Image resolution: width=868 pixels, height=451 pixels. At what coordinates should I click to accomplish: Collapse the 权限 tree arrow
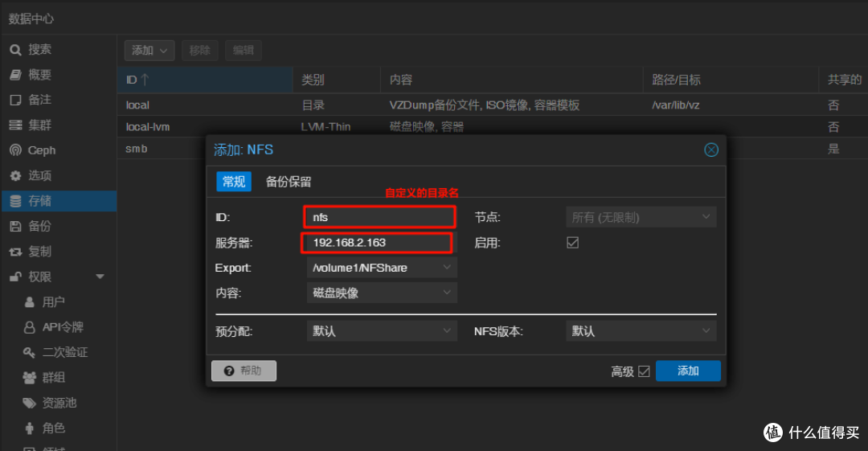(100, 277)
